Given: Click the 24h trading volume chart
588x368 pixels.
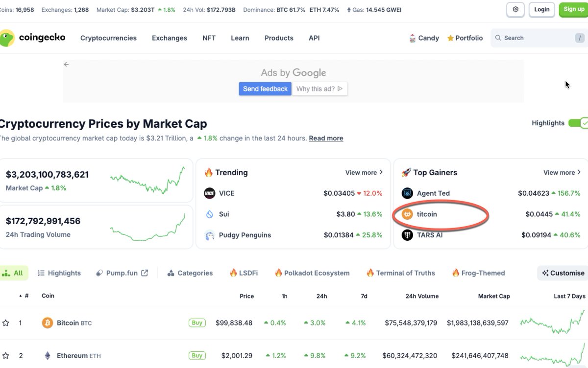Looking at the screenshot, I should click(x=147, y=227).
